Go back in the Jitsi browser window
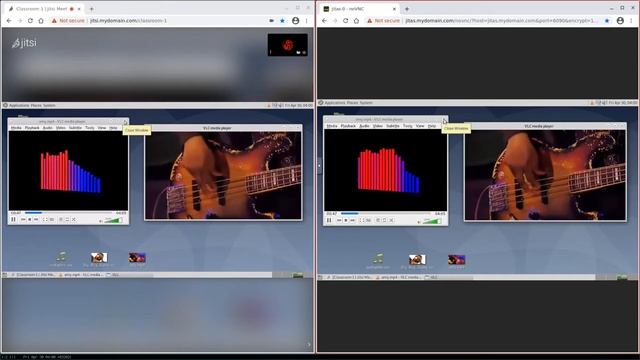Image resolution: width=640 pixels, height=360 pixels. pos(9,20)
